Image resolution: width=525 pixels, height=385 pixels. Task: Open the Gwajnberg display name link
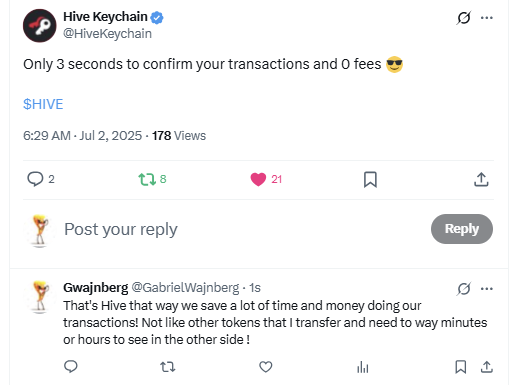(96, 288)
